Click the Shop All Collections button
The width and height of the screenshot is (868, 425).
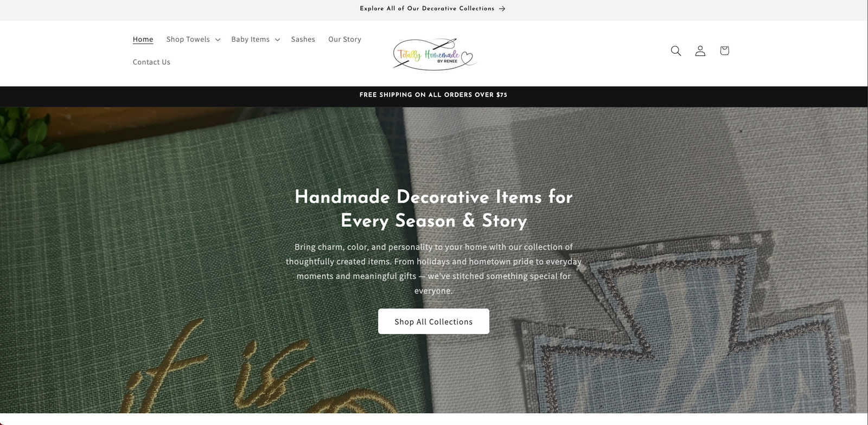pos(433,321)
